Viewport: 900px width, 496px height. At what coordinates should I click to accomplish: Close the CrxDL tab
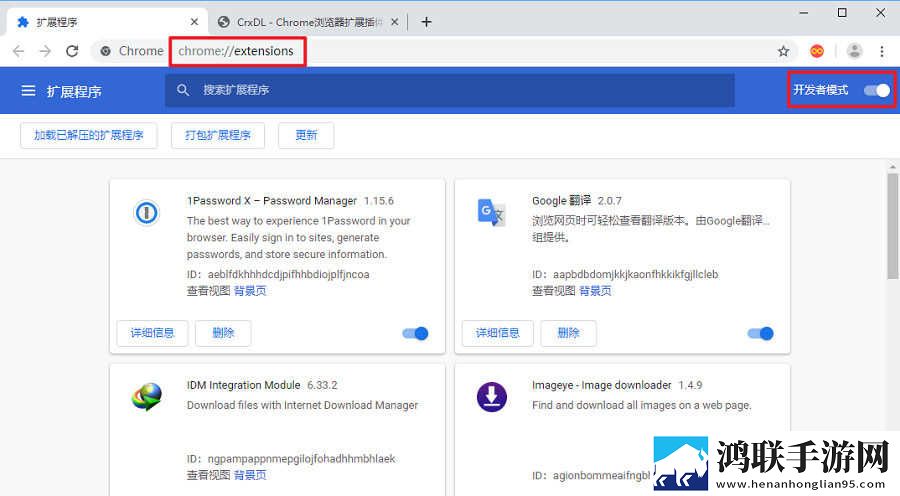click(394, 22)
